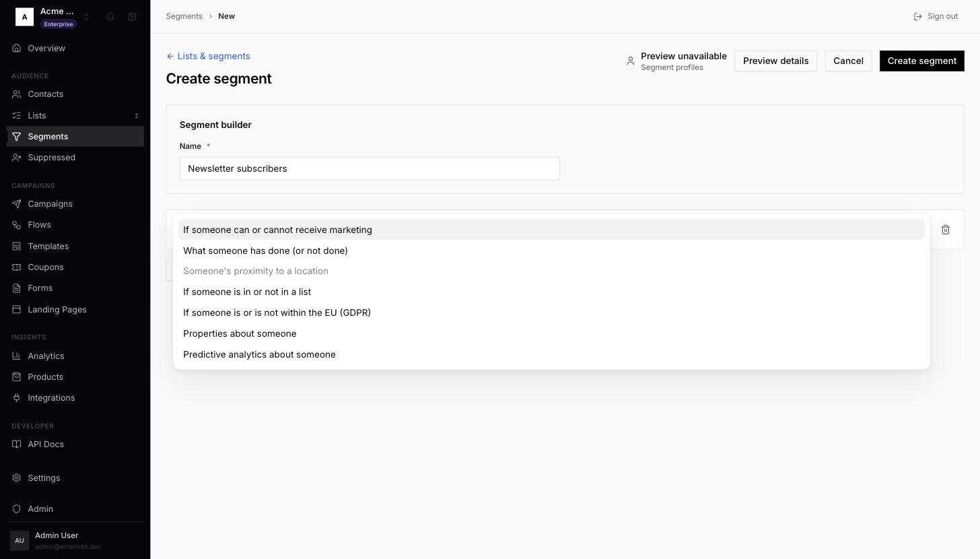Select 'If someone can or cannot receive marketing'
Viewport: 980px width, 559px height.
coord(551,230)
